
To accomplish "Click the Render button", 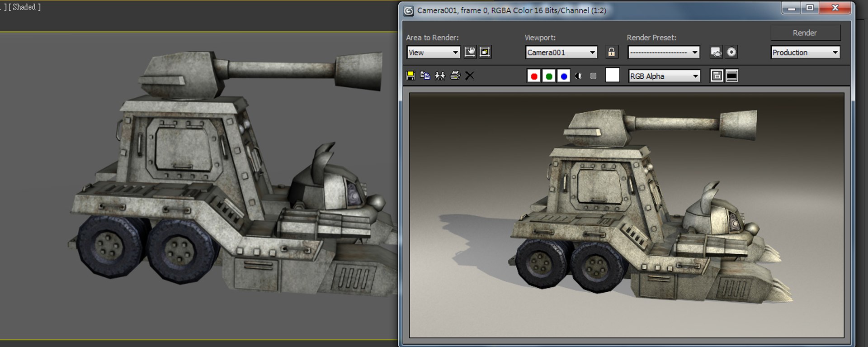I will point(805,33).
